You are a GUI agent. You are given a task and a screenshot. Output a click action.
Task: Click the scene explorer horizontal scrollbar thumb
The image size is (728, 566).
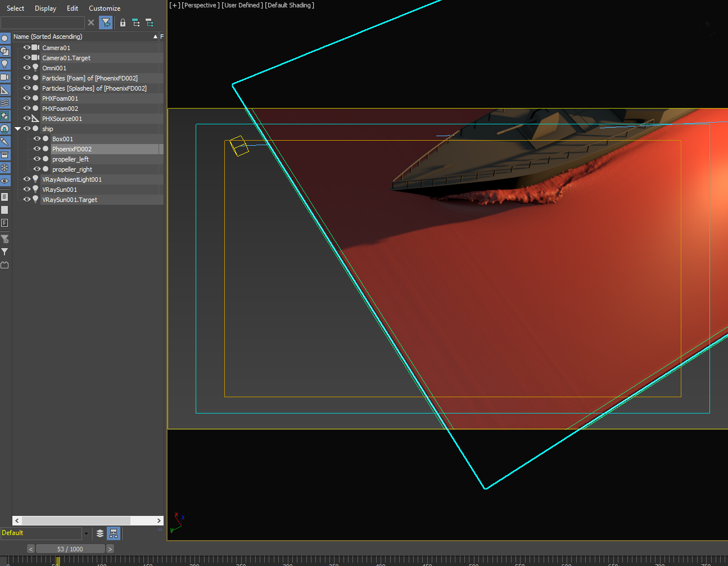(76, 521)
